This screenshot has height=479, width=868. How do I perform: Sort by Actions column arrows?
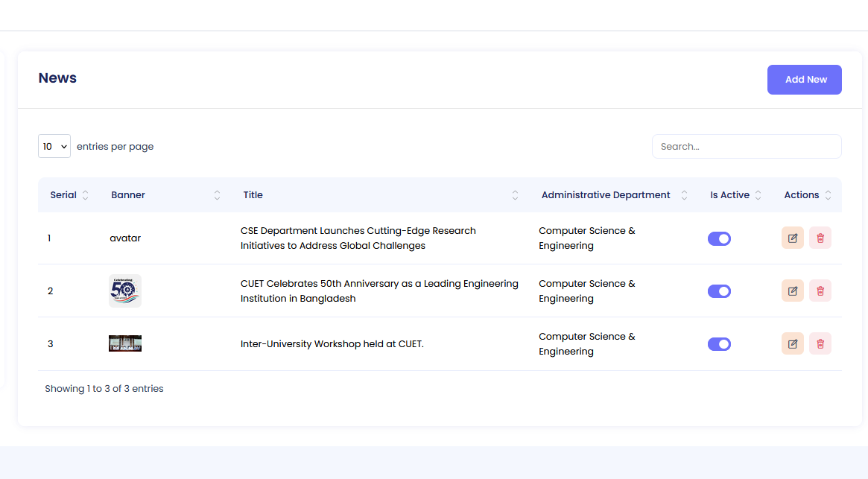click(828, 195)
